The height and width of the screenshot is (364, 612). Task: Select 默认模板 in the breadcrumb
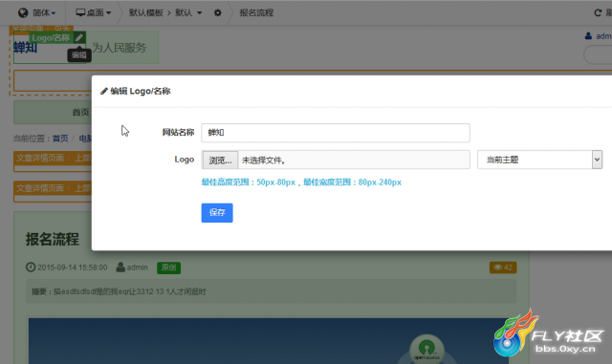pyautogui.click(x=146, y=12)
